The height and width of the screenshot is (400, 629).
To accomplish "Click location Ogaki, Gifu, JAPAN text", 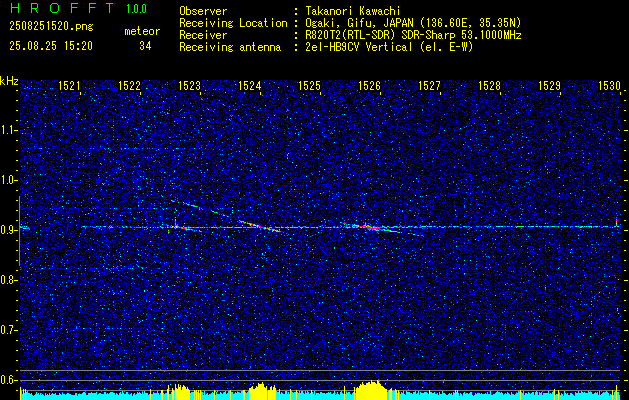I will pyautogui.click(x=413, y=23).
